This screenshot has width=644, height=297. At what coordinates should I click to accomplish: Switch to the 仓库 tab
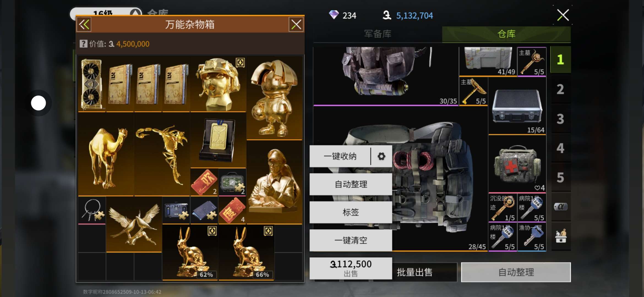[x=506, y=34]
